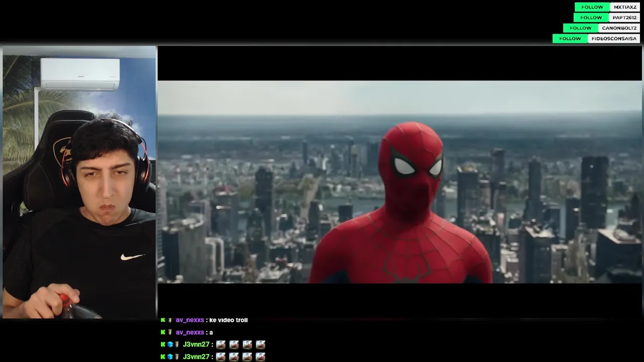Image resolution: width=644 pixels, height=362 pixels.
Task: Select the CANONBOLT2 follower name
Action: [x=619, y=28]
